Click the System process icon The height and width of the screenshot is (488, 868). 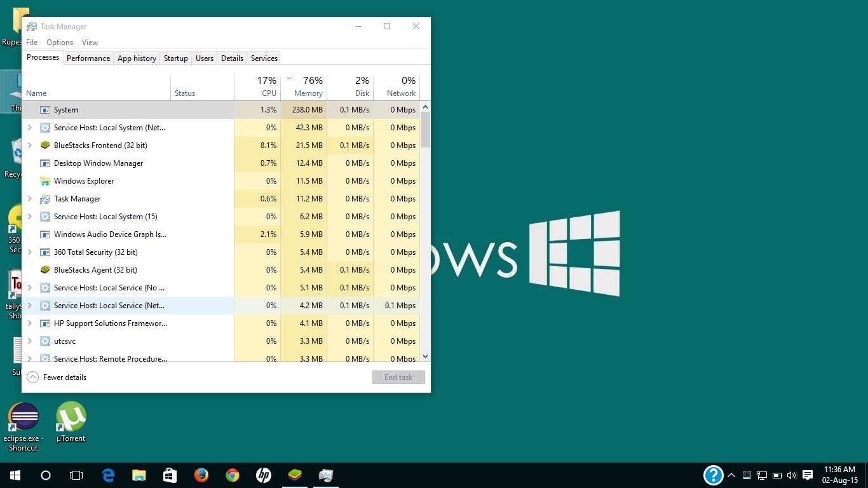(45, 110)
